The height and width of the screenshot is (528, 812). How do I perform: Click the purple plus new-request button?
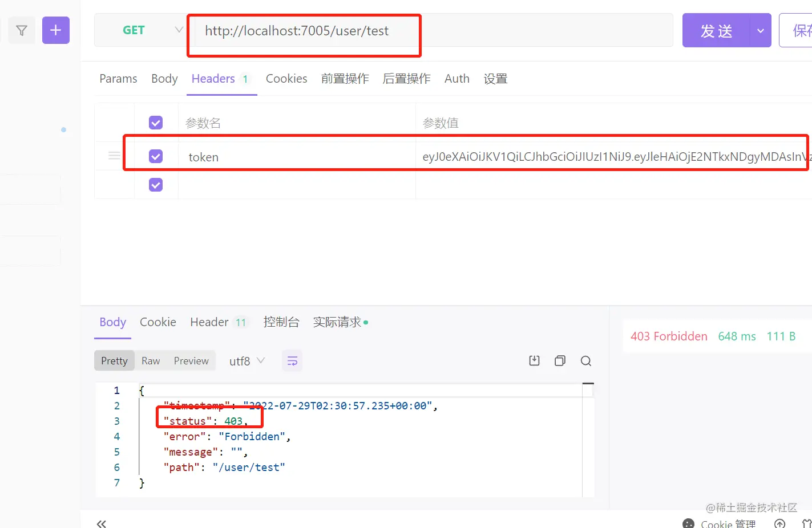coord(56,30)
